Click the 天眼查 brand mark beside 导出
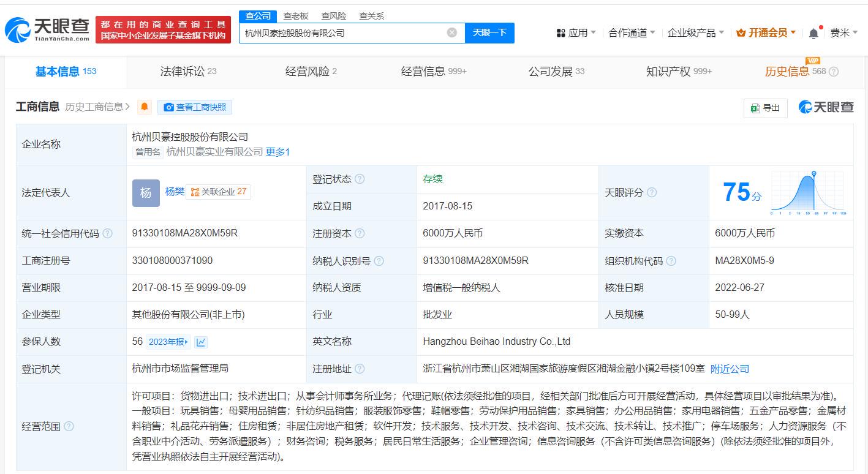Image resolution: width=868 pixels, height=474 pixels. (x=826, y=107)
